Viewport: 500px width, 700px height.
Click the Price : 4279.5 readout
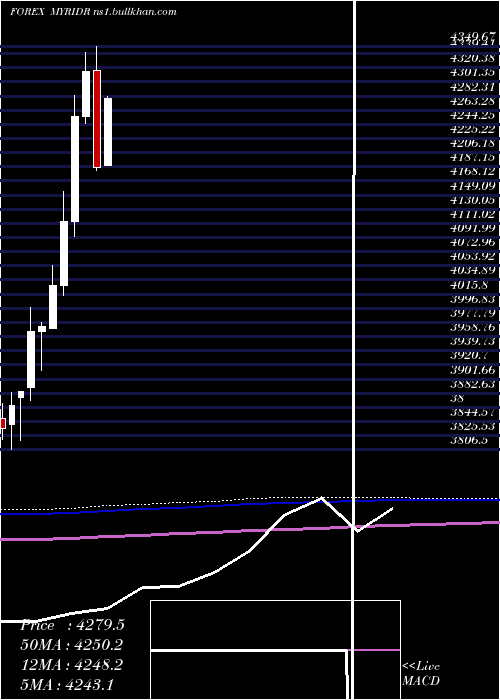click(x=72, y=625)
